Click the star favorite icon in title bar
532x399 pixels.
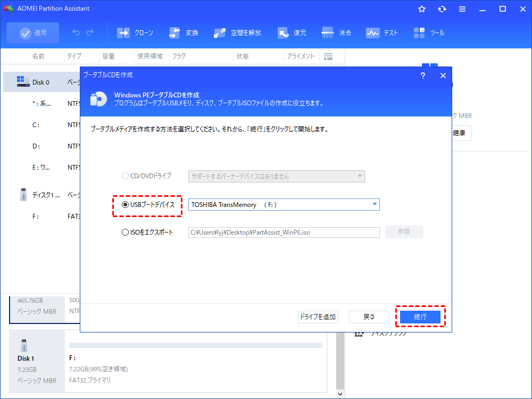[x=422, y=9]
